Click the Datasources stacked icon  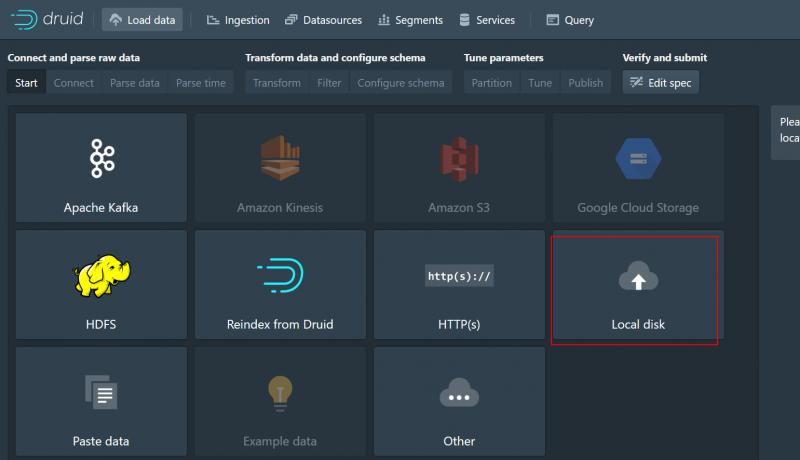(291, 20)
